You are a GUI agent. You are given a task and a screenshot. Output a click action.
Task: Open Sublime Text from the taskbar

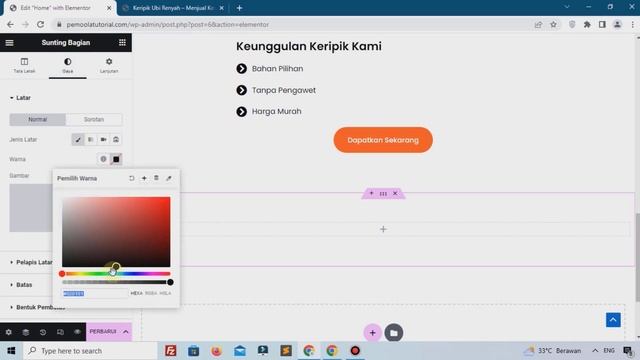286,351
